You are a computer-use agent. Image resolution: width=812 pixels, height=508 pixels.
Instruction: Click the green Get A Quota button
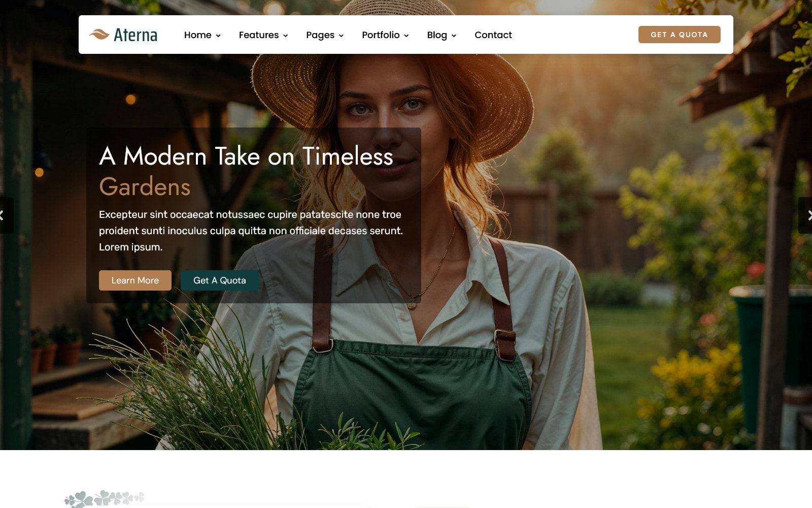[x=220, y=280]
